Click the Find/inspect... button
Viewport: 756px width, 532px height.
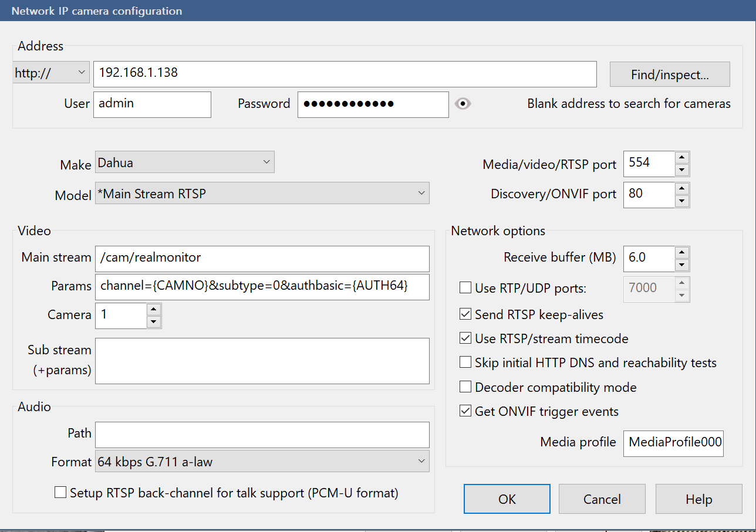coord(670,74)
